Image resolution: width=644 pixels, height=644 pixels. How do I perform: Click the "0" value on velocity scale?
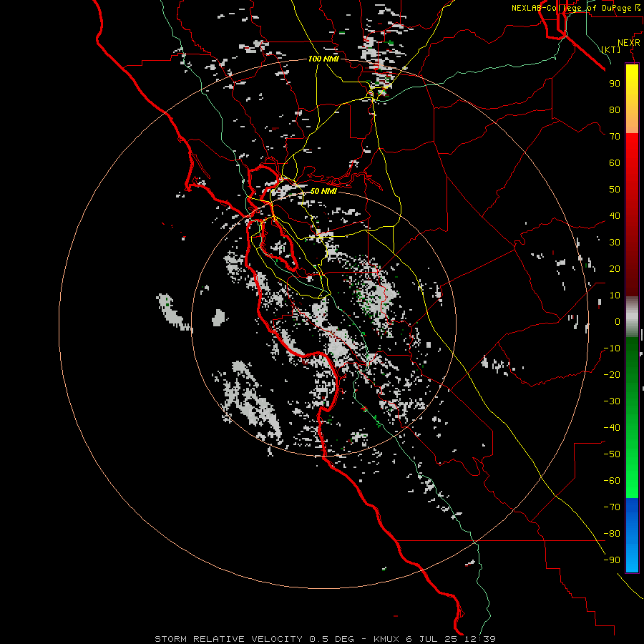click(x=618, y=321)
